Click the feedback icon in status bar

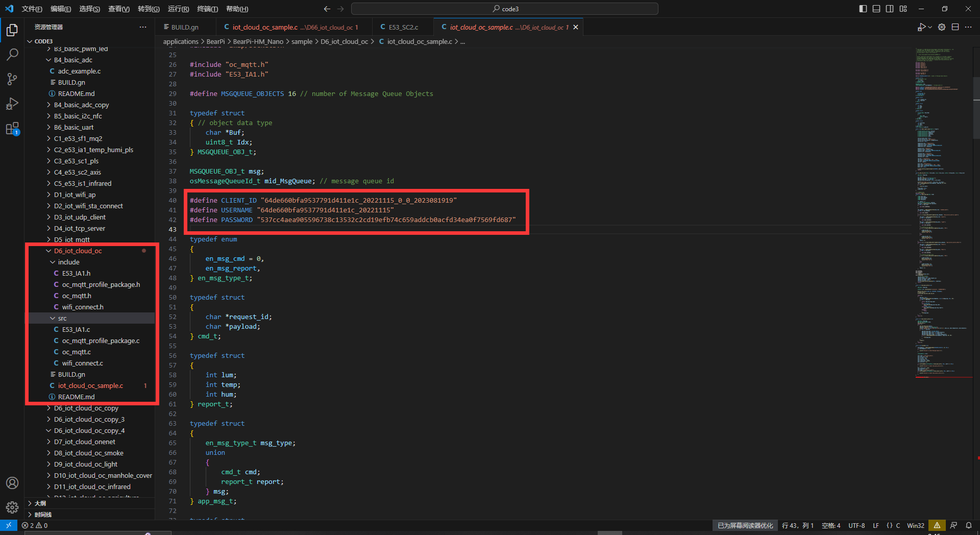click(953, 525)
